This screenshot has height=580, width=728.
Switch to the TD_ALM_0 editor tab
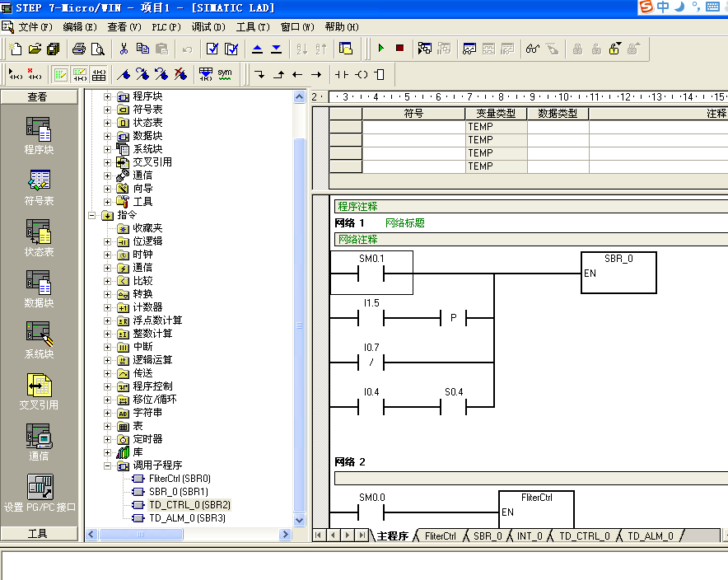click(650, 536)
